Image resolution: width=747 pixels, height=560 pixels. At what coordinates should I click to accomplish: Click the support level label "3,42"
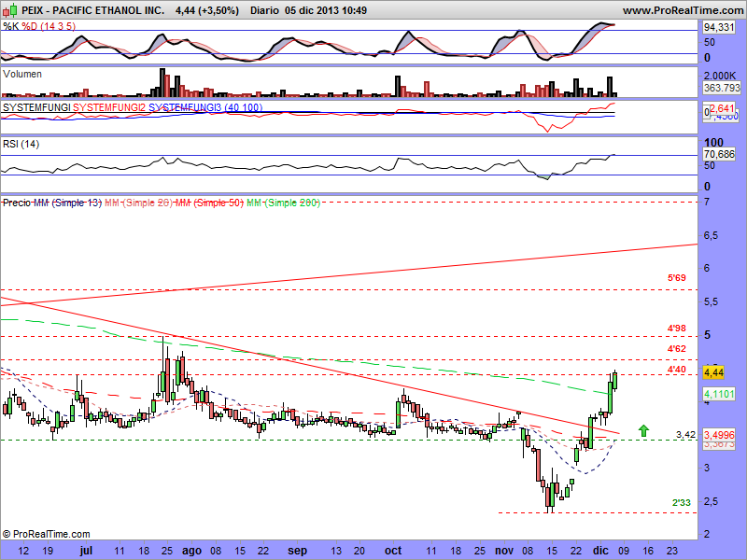click(685, 434)
